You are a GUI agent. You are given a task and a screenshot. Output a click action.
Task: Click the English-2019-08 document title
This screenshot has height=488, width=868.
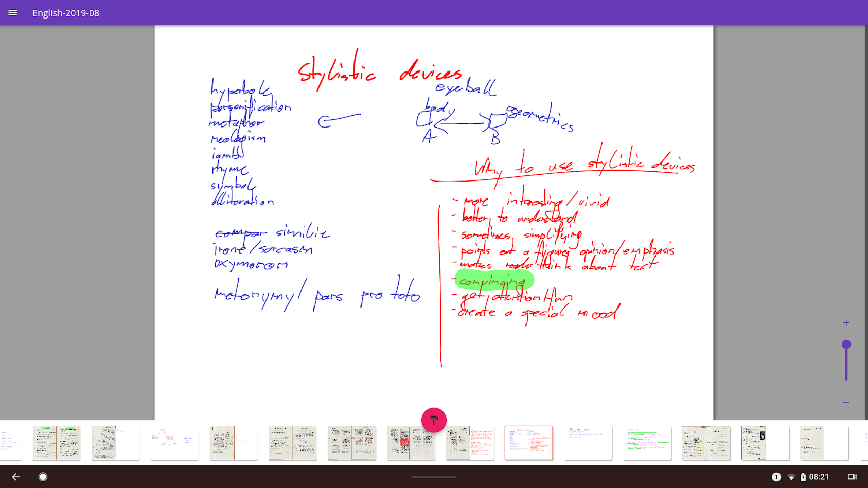(66, 13)
